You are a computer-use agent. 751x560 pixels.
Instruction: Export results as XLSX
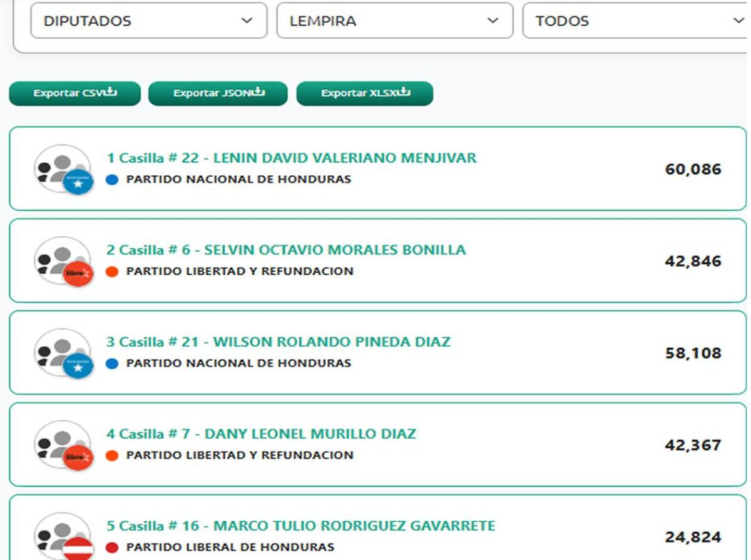365,93
